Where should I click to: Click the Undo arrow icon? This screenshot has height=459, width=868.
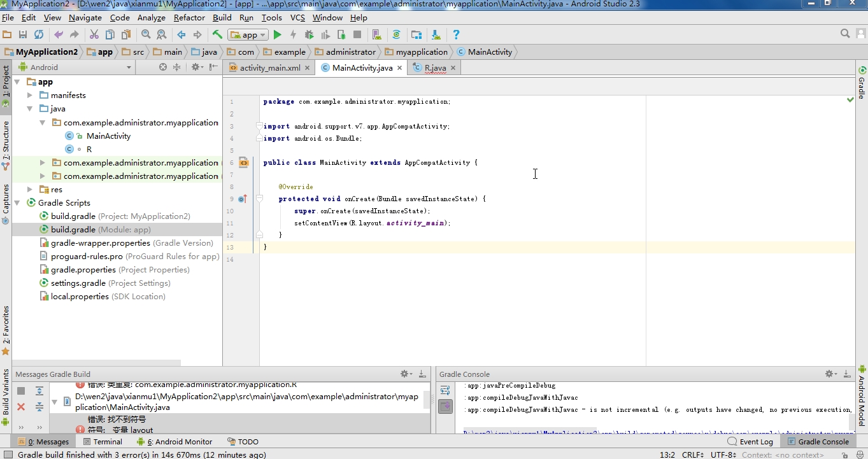click(59, 34)
